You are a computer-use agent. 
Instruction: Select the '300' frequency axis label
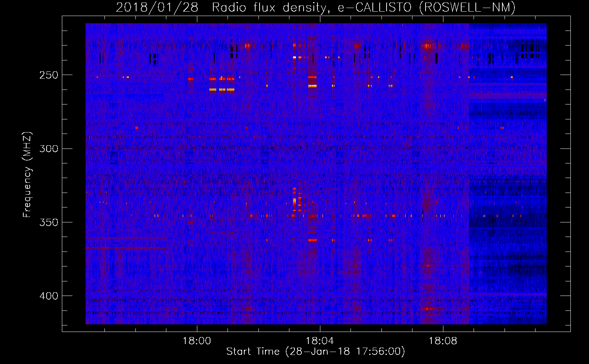(x=48, y=149)
